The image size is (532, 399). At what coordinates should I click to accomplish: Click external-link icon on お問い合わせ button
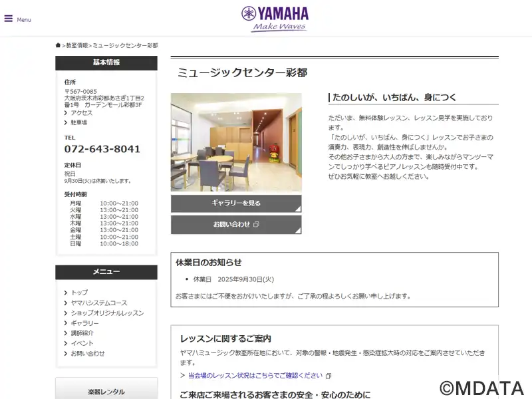click(256, 224)
